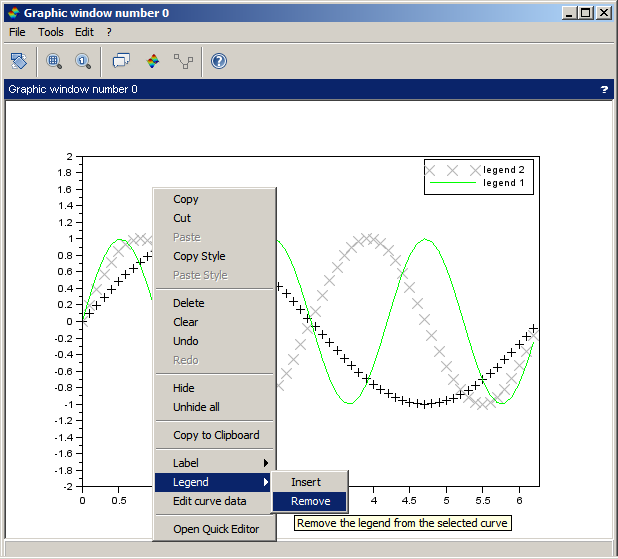This screenshot has height=559, width=618.
Task: Open the colormap editor icon
Action: point(152,61)
